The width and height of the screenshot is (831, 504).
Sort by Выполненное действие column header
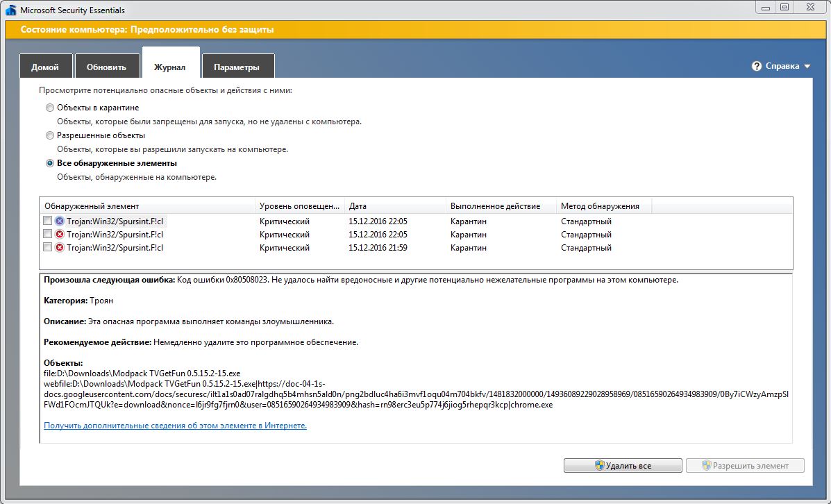501,206
